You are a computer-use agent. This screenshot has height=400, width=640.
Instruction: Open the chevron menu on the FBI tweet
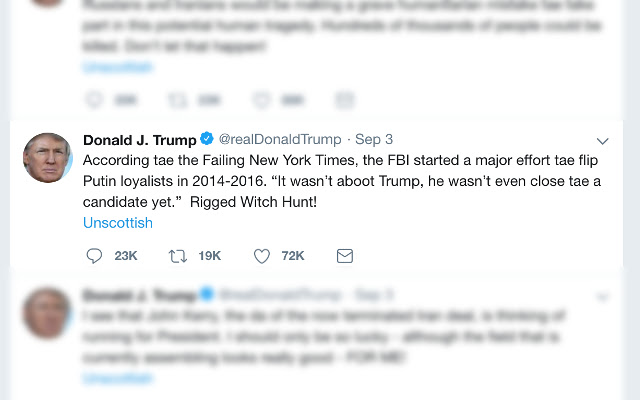(602, 140)
